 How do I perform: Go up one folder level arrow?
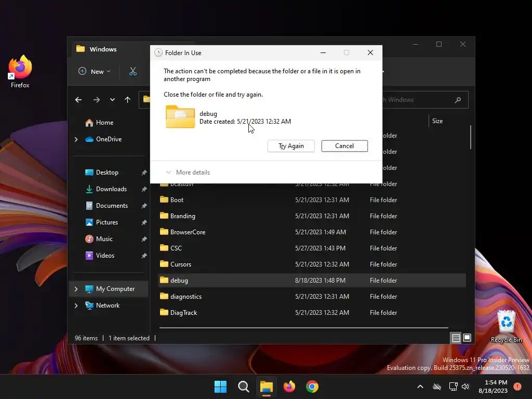tap(128, 100)
